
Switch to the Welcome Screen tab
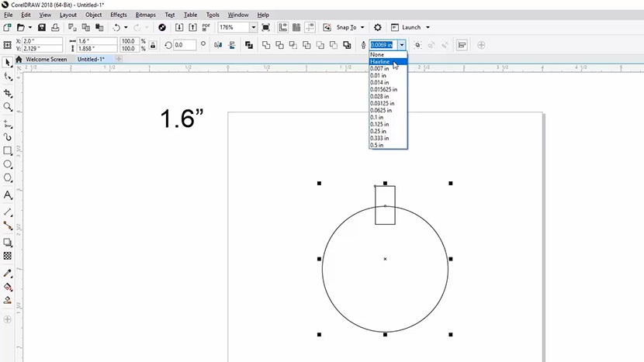pos(46,59)
